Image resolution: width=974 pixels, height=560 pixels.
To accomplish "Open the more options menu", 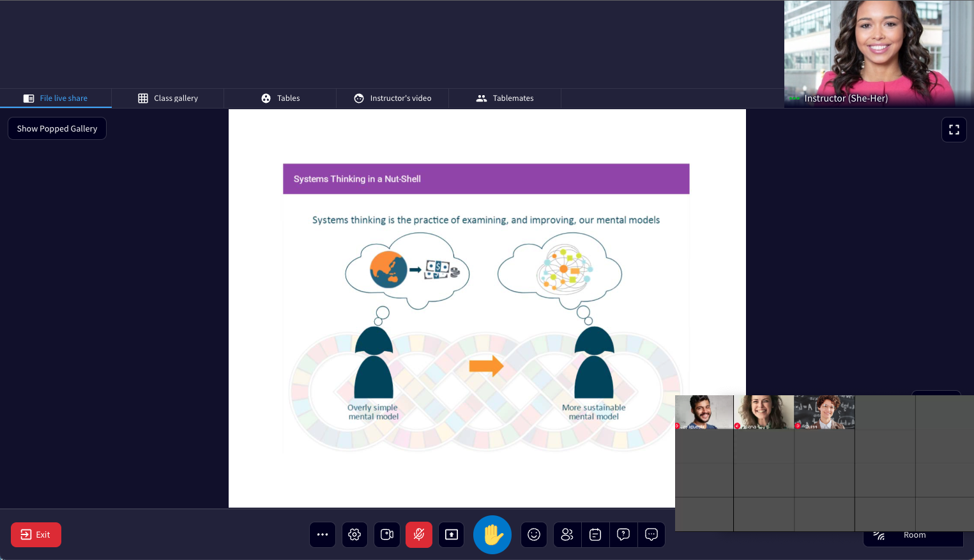I will 323,534.
